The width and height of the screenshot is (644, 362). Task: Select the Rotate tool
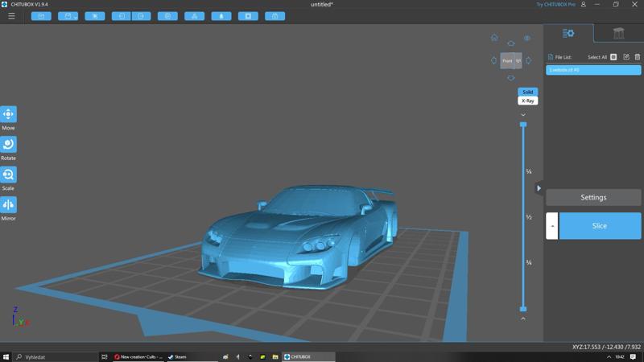[8, 145]
